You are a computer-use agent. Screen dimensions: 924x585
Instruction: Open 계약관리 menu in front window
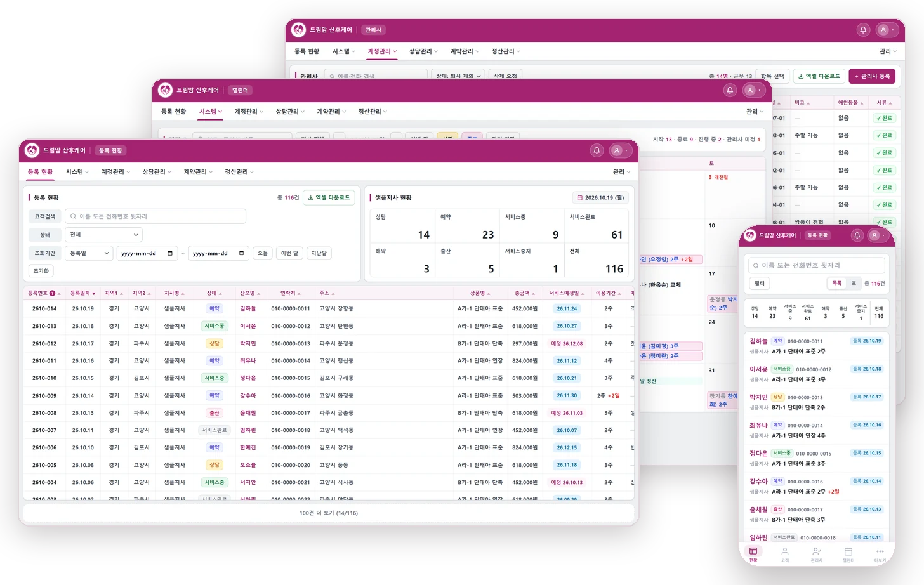point(198,172)
